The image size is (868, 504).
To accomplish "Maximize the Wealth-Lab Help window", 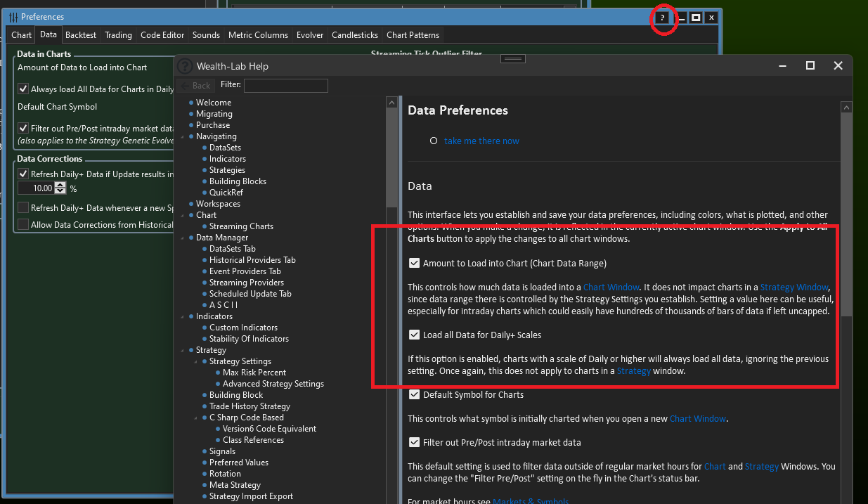I will click(810, 65).
